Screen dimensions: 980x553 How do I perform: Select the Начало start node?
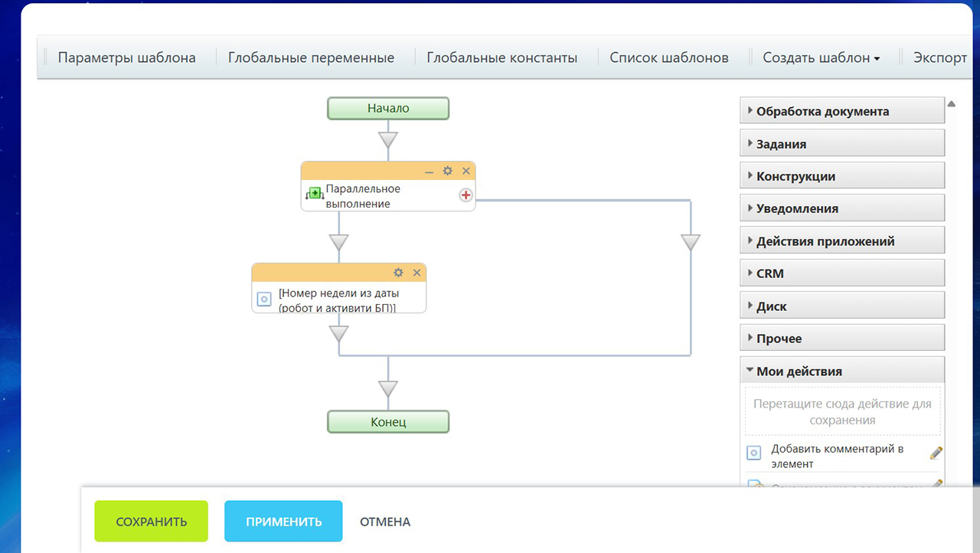[x=388, y=109]
